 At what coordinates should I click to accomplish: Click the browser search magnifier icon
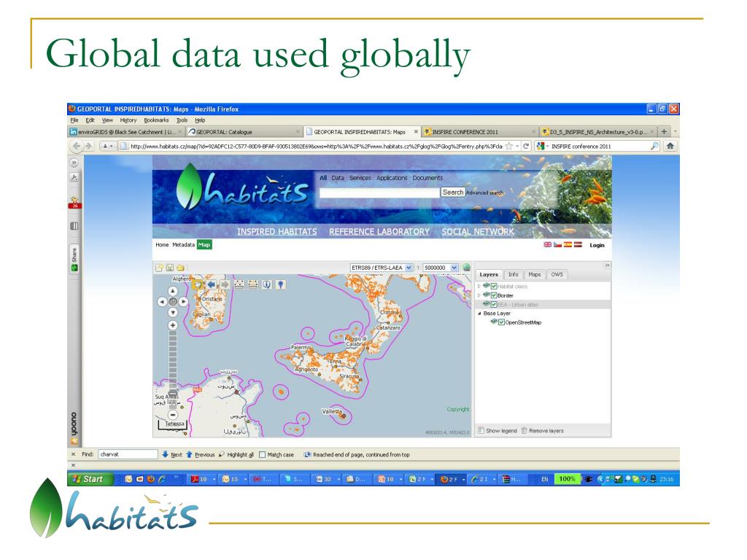click(654, 146)
